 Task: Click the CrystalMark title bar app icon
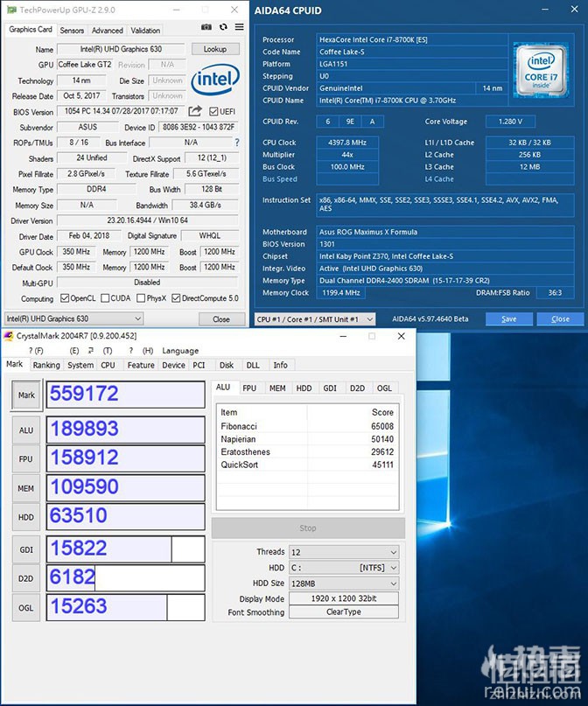click(x=9, y=336)
